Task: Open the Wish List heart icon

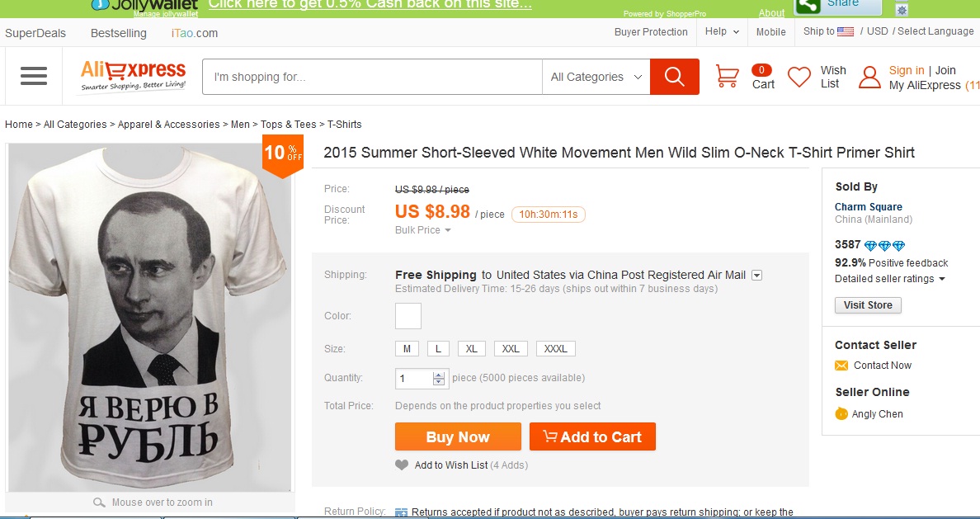Action: coord(799,77)
